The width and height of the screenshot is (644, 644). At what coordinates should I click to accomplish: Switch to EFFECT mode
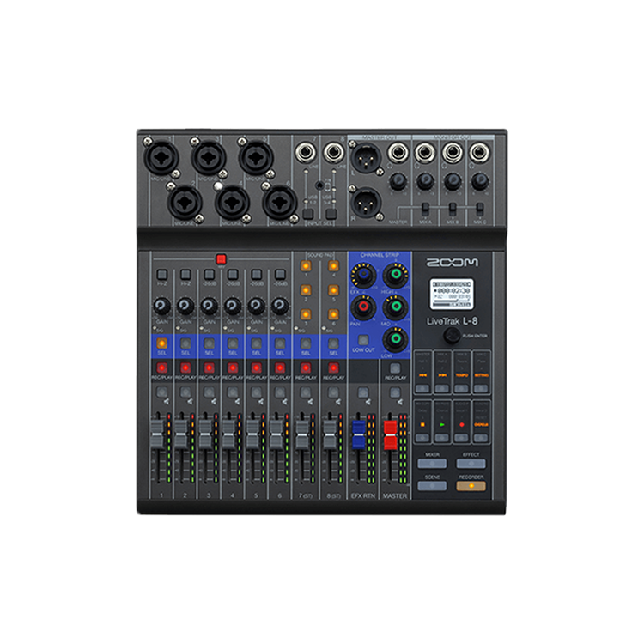point(471,464)
